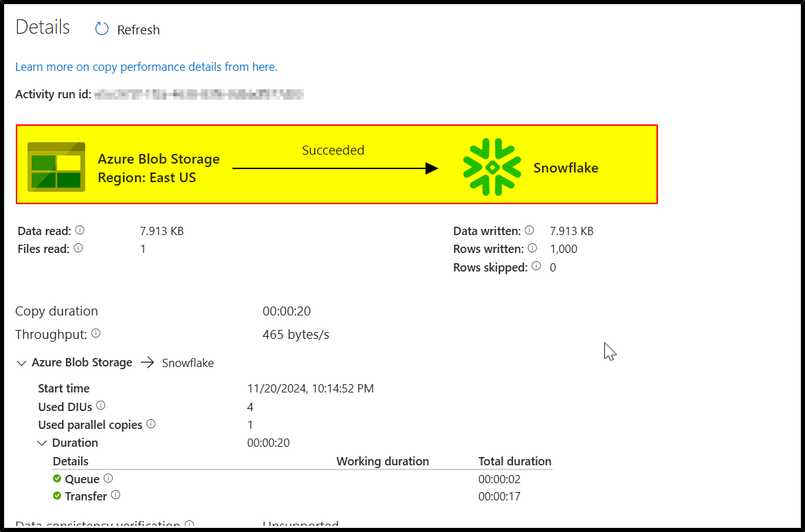Click the Details column header in duration table

[71, 461]
